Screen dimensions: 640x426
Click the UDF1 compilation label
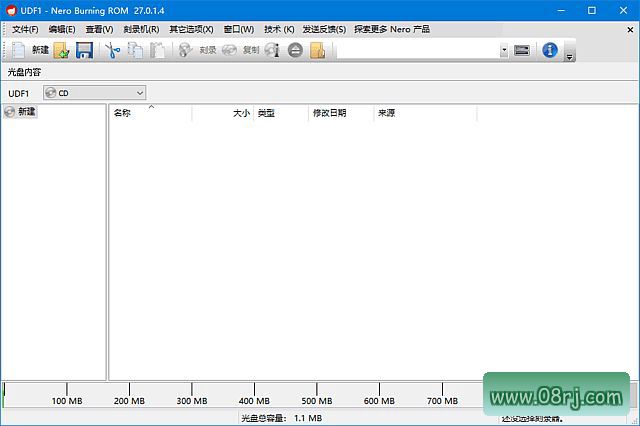pos(18,93)
